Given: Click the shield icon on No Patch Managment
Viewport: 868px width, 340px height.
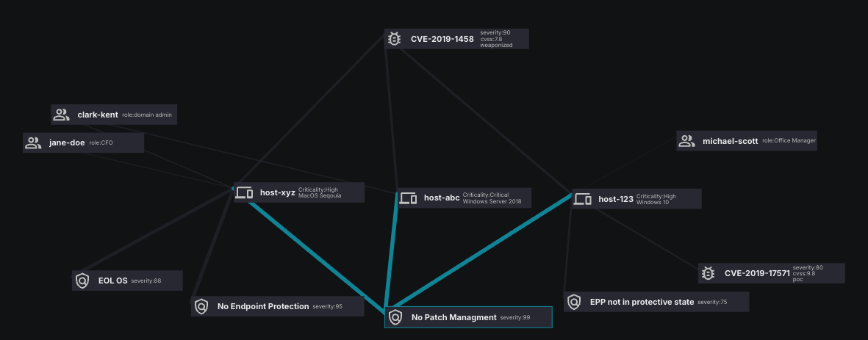Looking at the screenshot, I should coord(395,317).
